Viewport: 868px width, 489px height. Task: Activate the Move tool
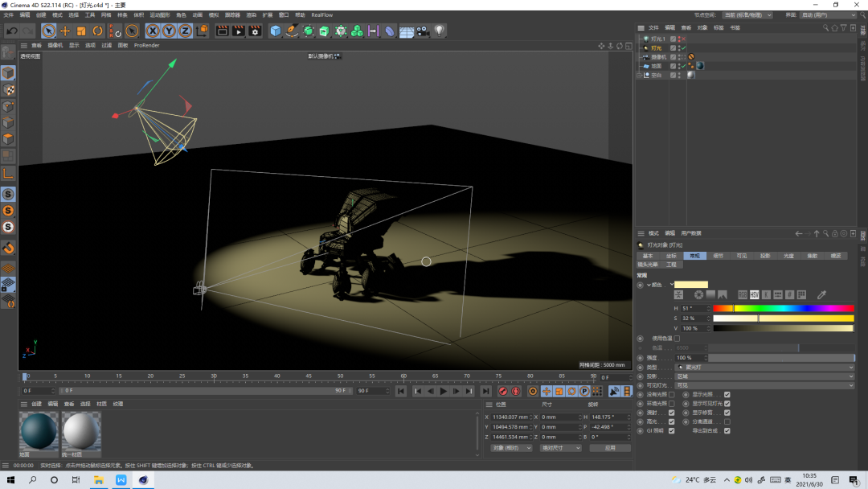click(65, 31)
